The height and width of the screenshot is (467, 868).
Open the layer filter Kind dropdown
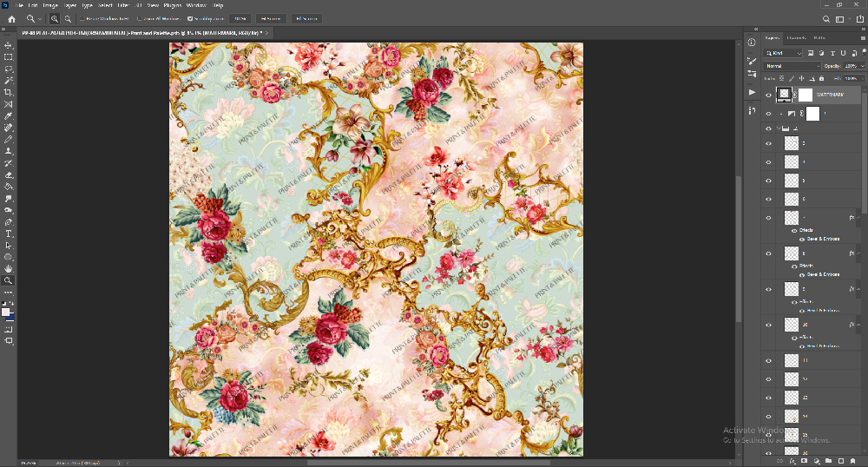click(x=783, y=53)
